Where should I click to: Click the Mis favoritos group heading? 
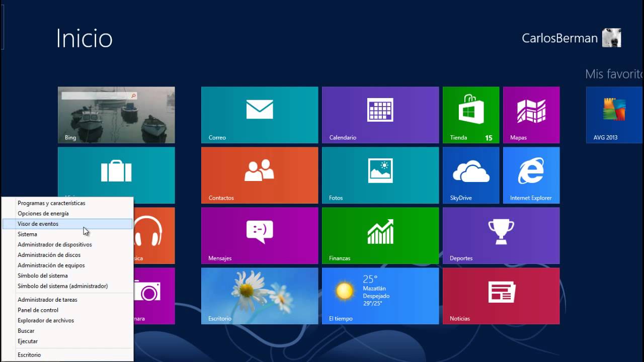pyautogui.click(x=614, y=74)
